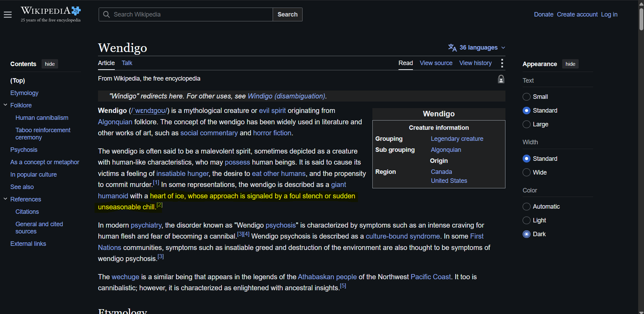Open the 36 languages dropdown
644x314 pixels.
tap(477, 48)
